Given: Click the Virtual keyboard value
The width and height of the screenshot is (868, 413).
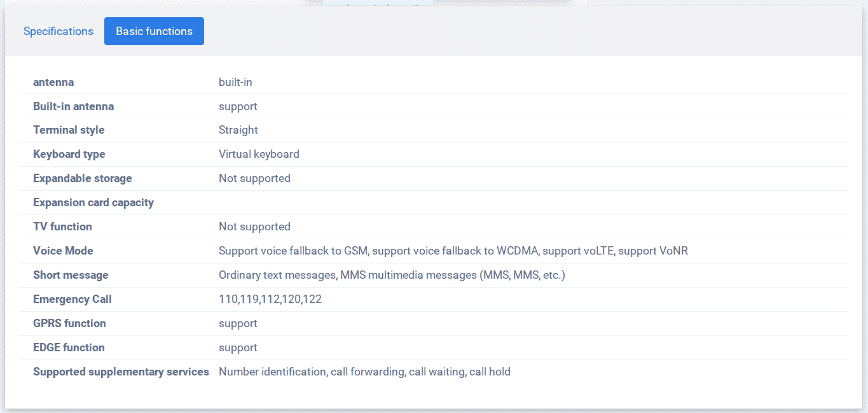Looking at the screenshot, I should 259,154.
